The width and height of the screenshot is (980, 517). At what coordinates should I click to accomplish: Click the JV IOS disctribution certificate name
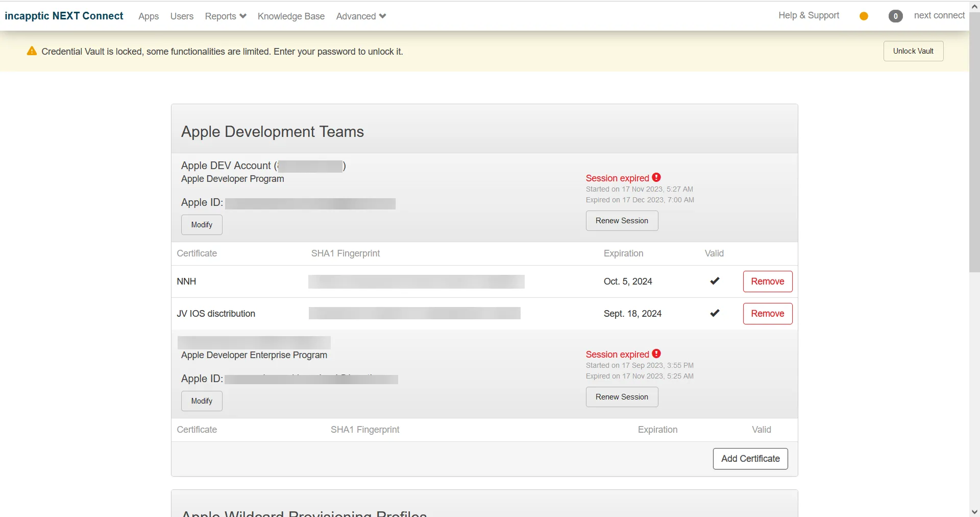(x=216, y=314)
